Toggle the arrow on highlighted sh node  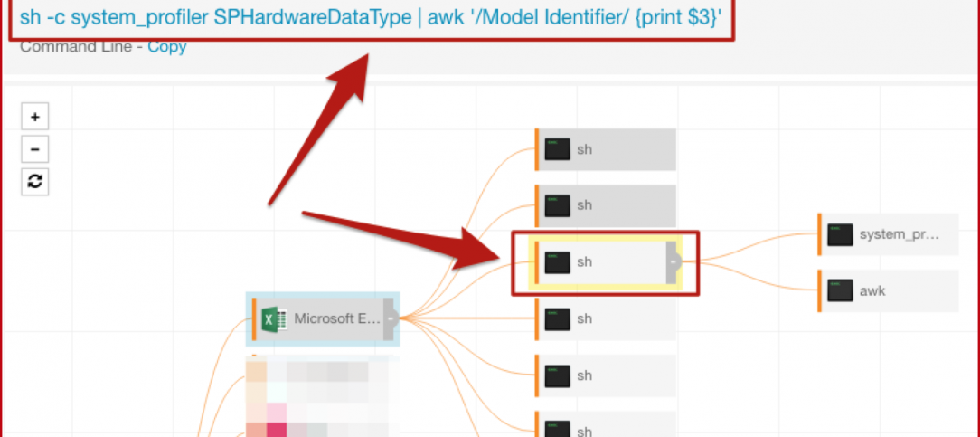pyautogui.click(x=673, y=262)
